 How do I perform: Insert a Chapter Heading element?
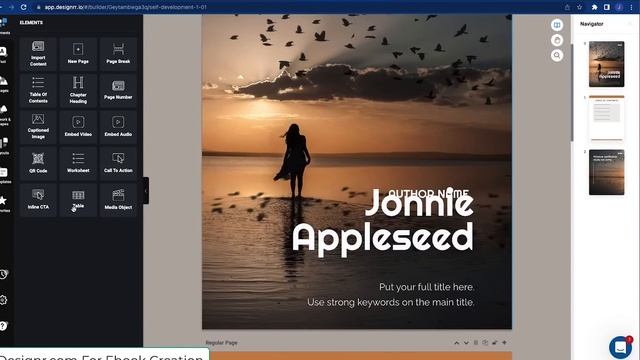point(78,90)
